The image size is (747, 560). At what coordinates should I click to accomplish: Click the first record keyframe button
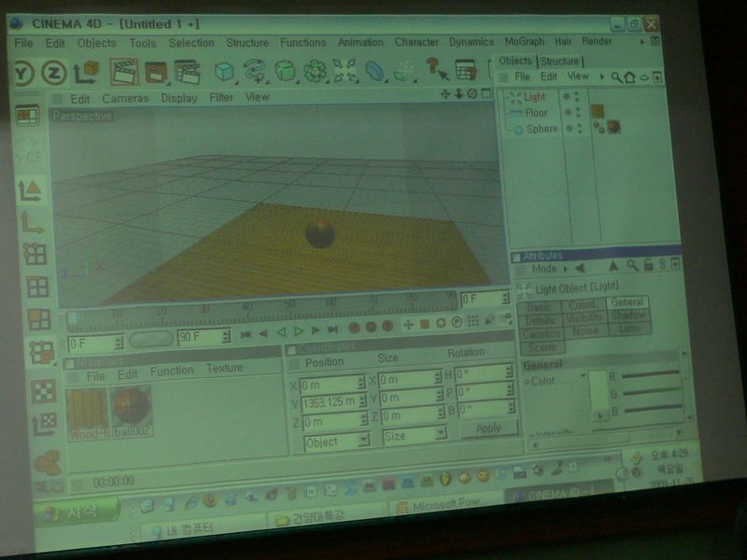coord(354,328)
